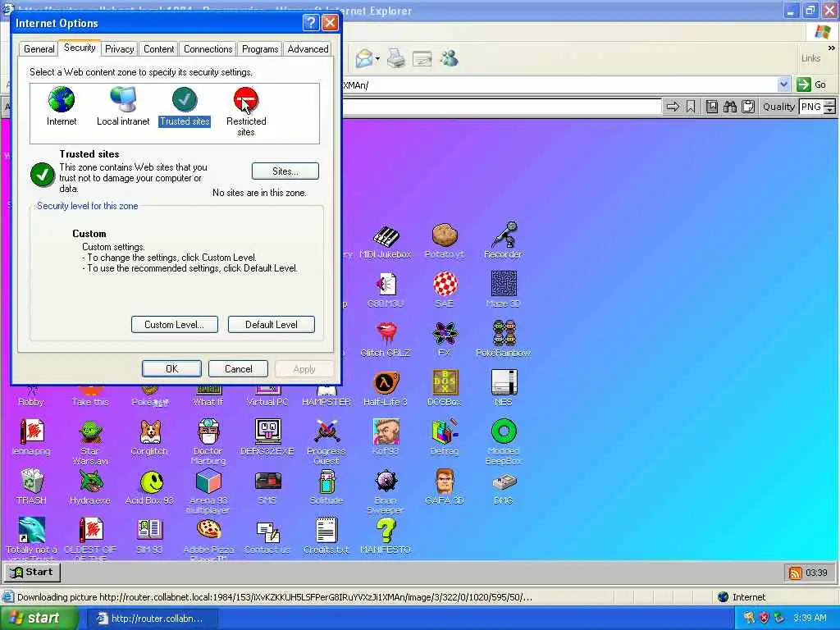The width and height of the screenshot is (840, 630).
Task: Click the bookmark icon in the page toolbar
Action: (691, 107)
